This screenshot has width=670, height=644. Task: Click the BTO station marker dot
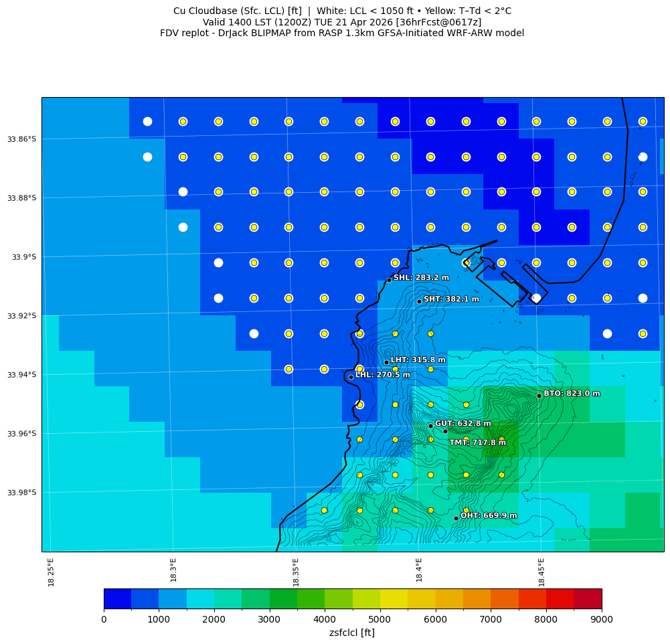coord(539,396)
